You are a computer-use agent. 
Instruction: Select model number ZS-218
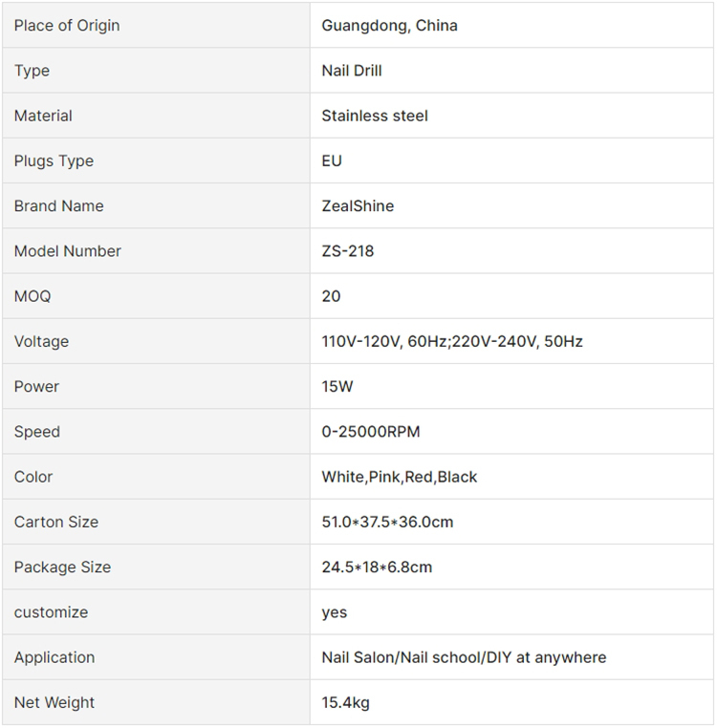(x=348, y=251)
